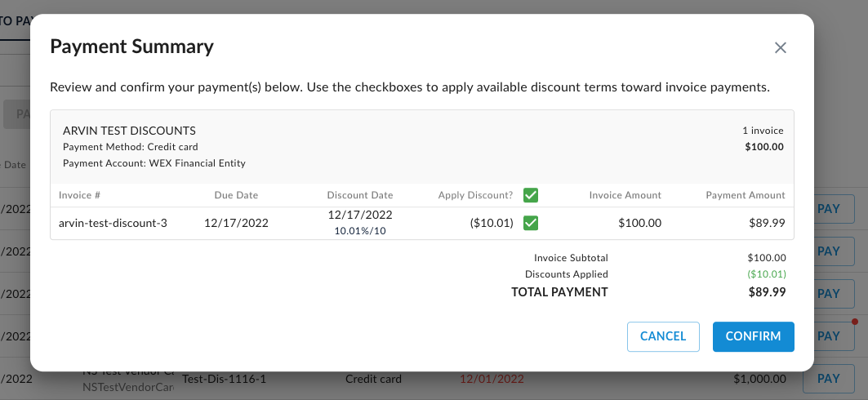868x400 pixels.
Task: Click the PAY button with red dot
Action: click(x=828, y=336)
